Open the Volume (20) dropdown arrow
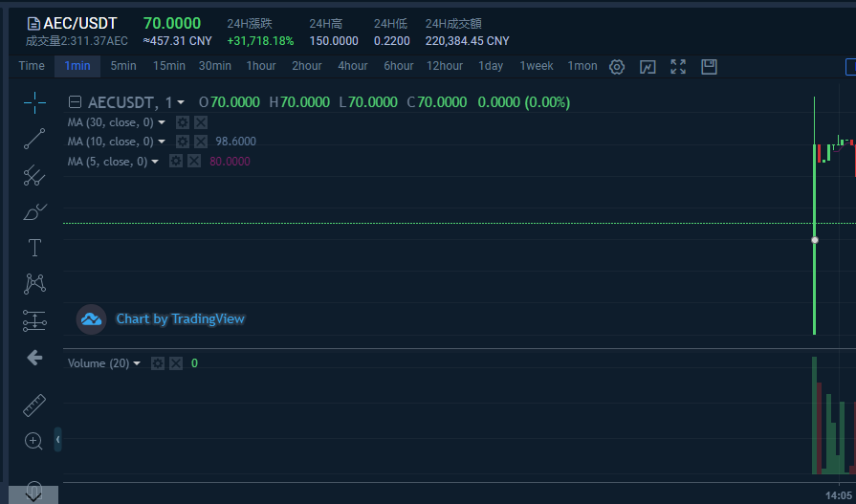This screenshot has height=504, width=856. click(137, 363)
